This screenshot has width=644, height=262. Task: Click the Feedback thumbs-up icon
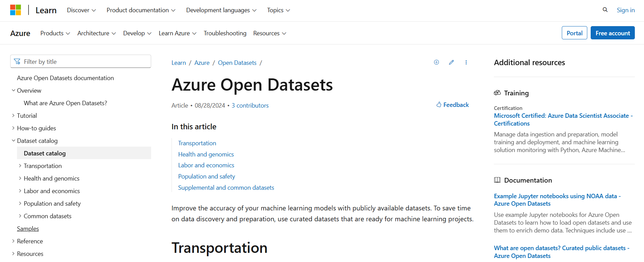439,105
